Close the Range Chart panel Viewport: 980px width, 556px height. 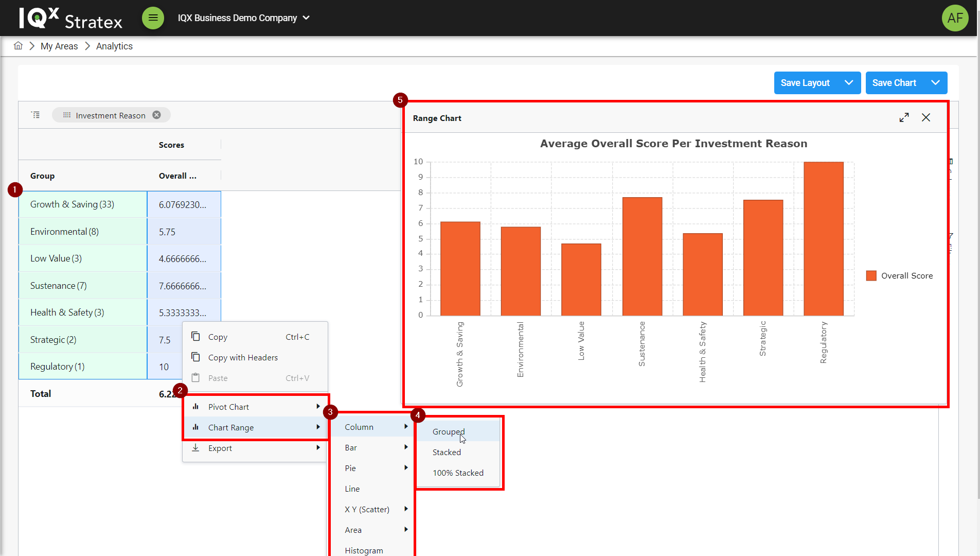tap(926, 118)
